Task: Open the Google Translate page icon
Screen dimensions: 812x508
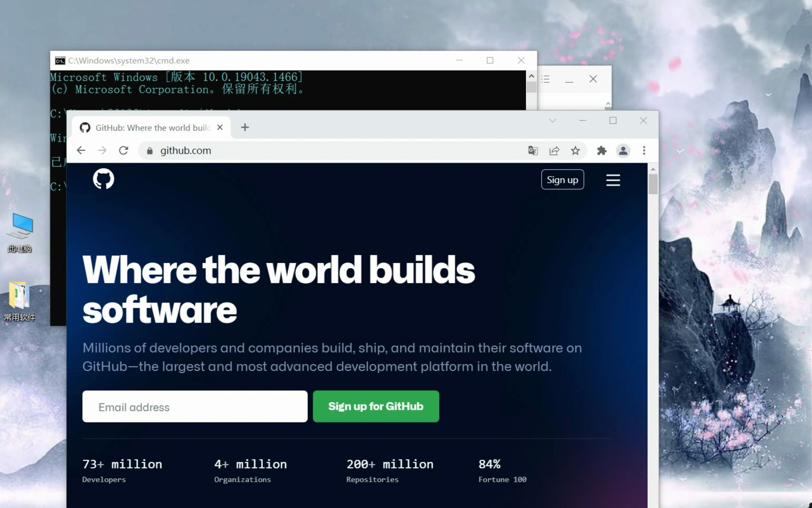Action: point(533,151)
